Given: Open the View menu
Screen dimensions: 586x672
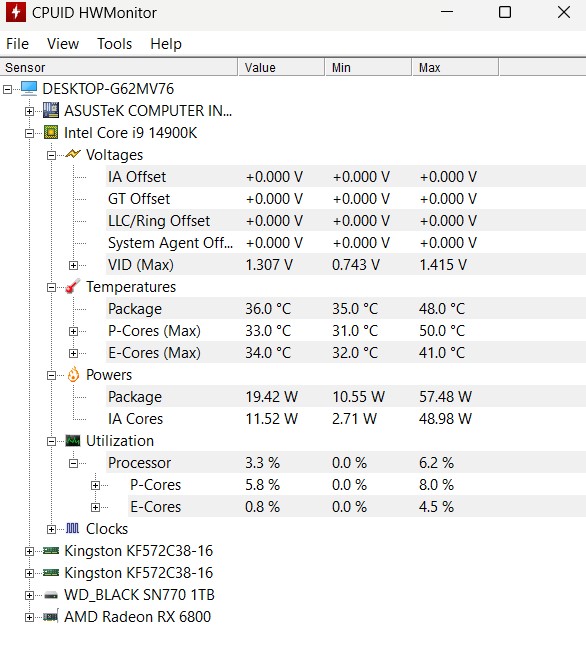Looking at the screenshot, I should 63,44.
